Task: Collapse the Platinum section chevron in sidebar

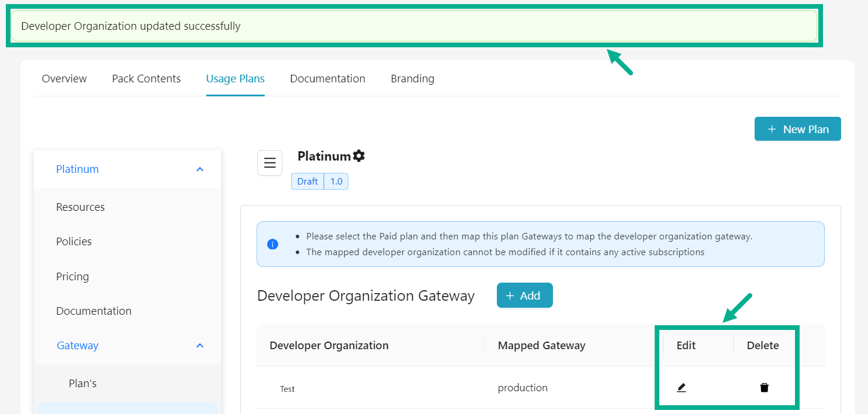Action: coord(200,169)
